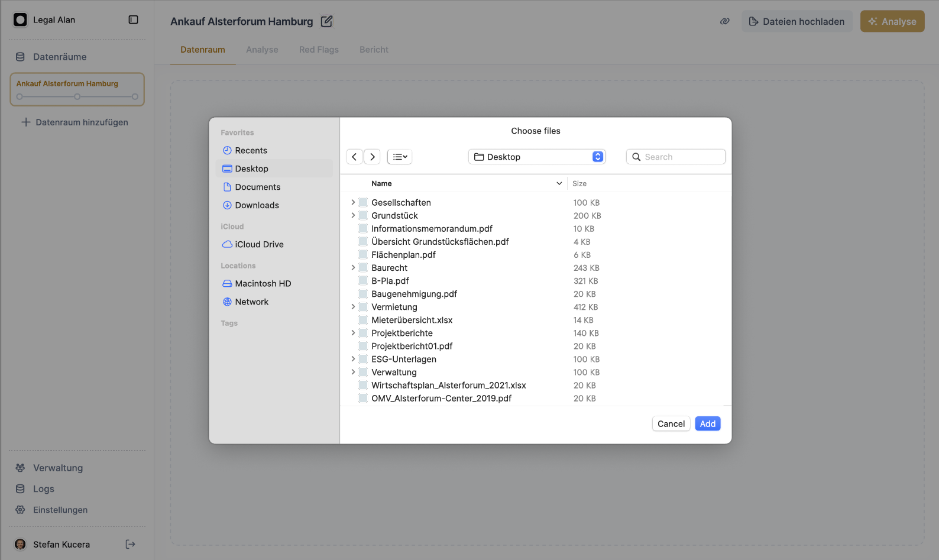
Task: Click the link icon beside Dateien hochladen
Action: [x=724, y=21]
